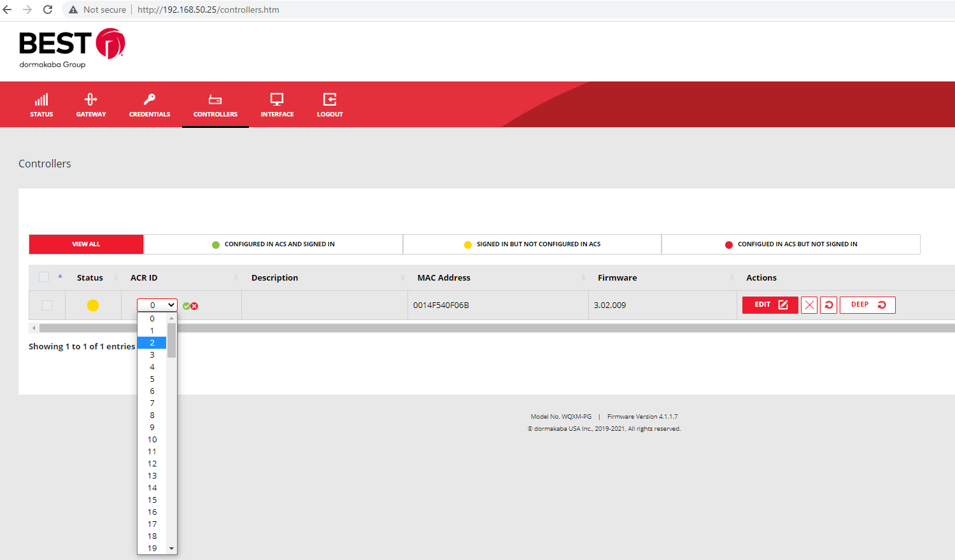Open SIGNED IN BUT NOT CONFIGURED filter
The image size is (955, 560).
coord(532,244)
